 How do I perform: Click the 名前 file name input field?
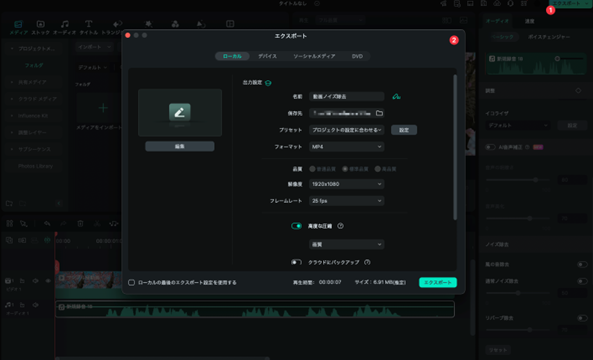[346, 96]
